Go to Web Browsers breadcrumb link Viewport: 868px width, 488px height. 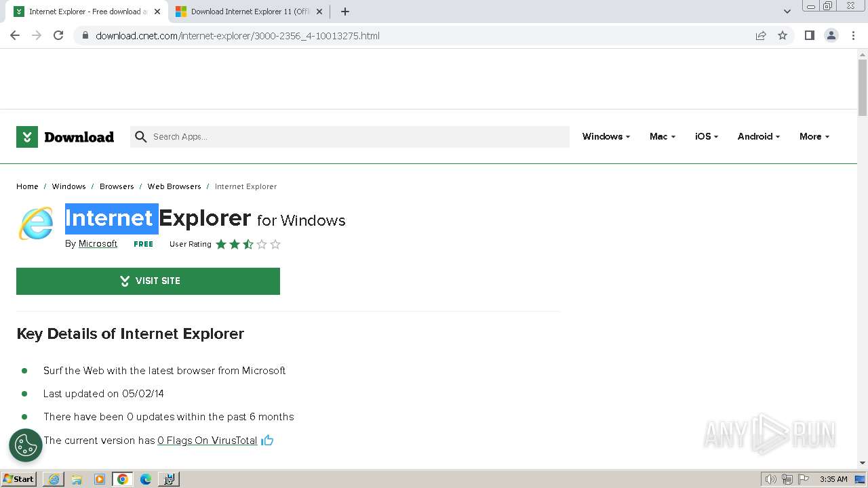pos(174,186)
